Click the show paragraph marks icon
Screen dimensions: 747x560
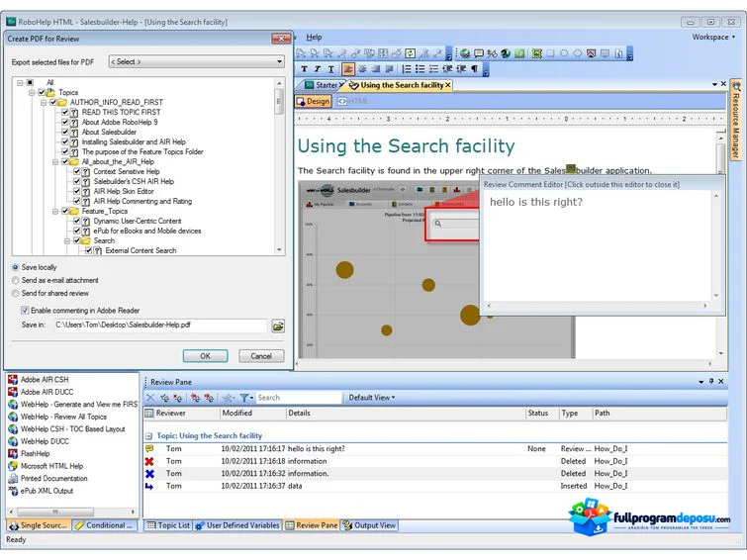pyautogui.click(x=475, y=69)
